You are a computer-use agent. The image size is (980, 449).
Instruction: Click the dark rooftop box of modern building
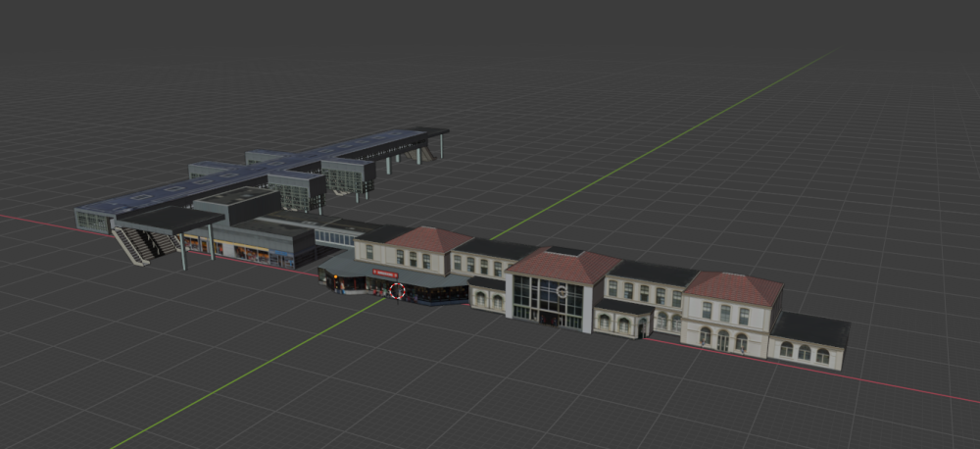236,201
